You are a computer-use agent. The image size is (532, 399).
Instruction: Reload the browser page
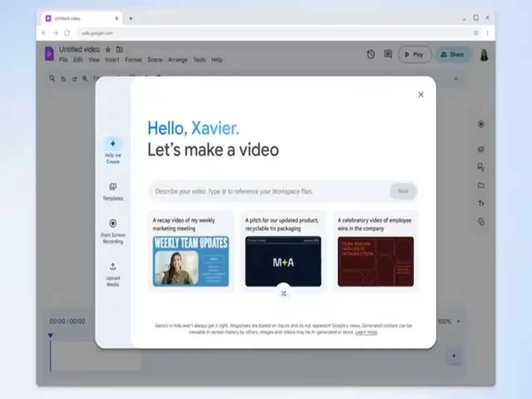pyautogui.click(x=67, y=33)
